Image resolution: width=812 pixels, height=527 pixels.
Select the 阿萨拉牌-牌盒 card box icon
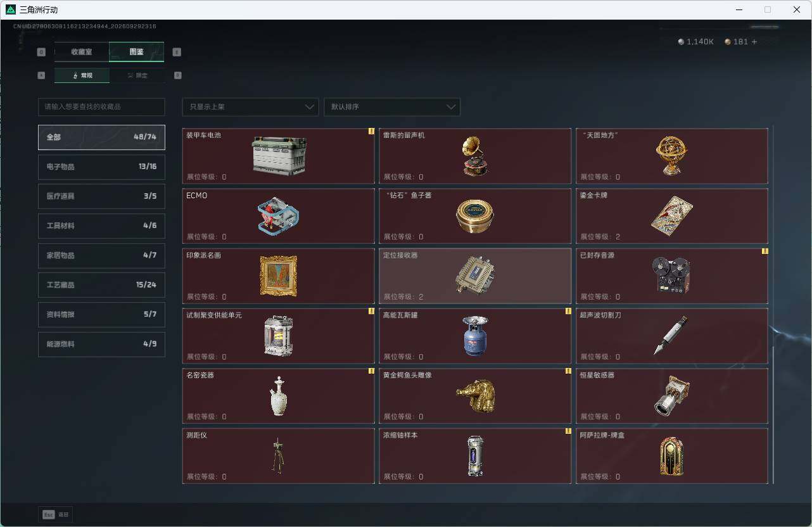click(671, 456)
